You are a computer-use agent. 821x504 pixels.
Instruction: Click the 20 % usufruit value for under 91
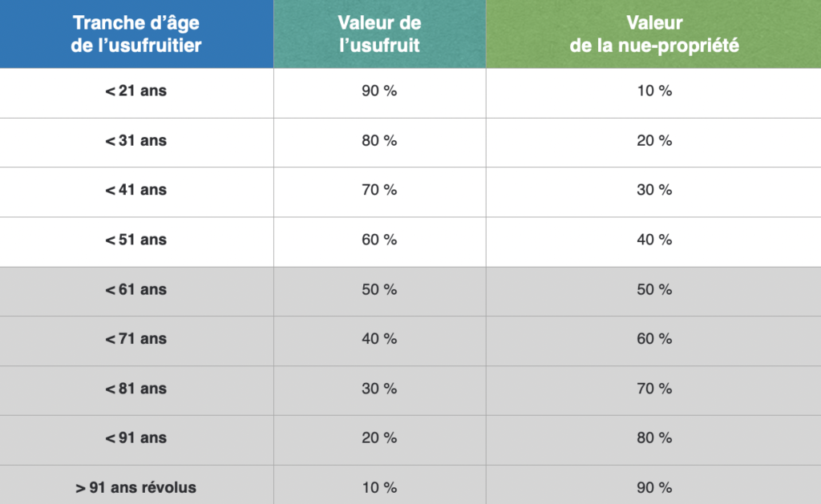379,439
